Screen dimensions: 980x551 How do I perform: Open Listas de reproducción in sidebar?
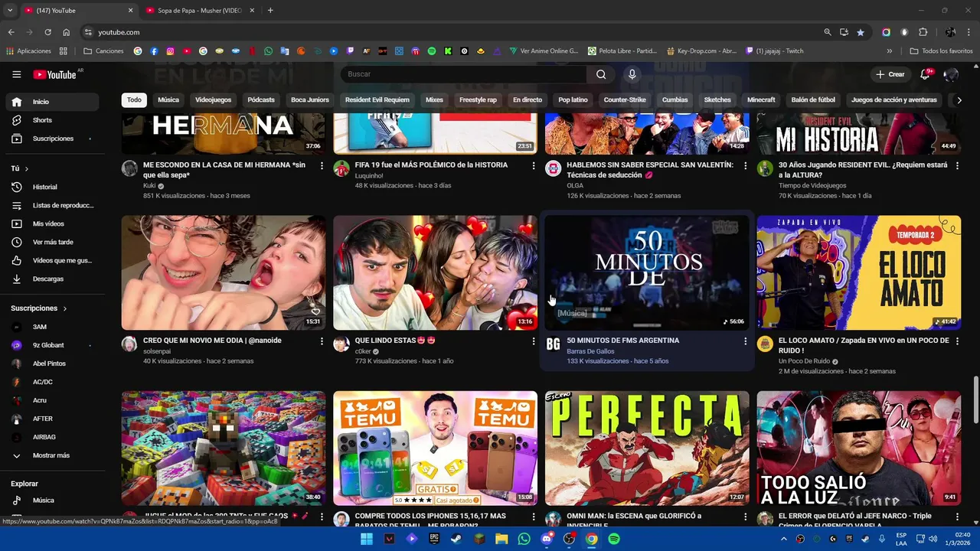[x=52, y=205]
